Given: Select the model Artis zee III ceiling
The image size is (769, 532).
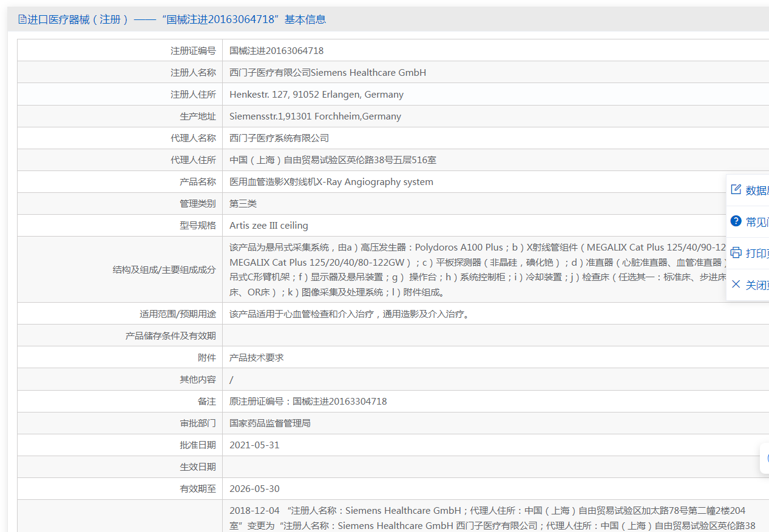Looking at the screenshot, I should pyautogui.click(x=269, y=226).
